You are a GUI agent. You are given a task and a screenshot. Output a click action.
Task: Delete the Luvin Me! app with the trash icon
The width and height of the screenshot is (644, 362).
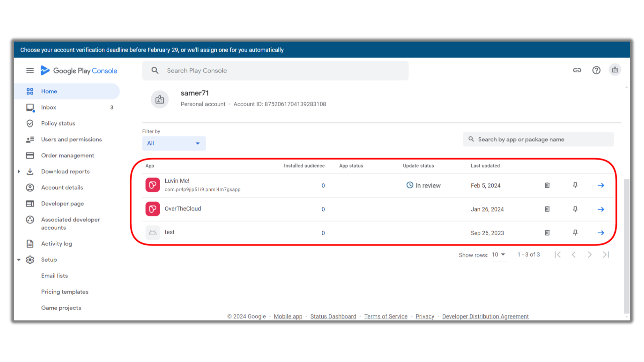pyautogui.click(x=547, y=185)
